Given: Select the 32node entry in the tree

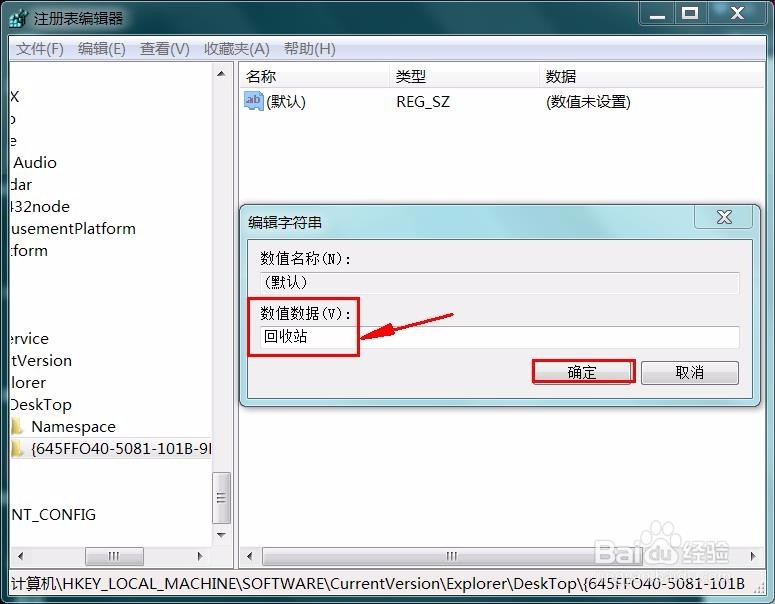Looking at the screenshot, I should click(x=40, y=207).
